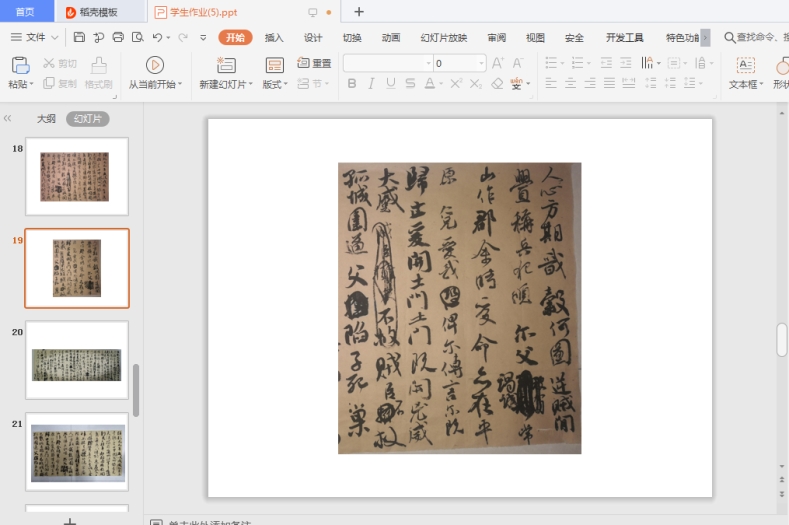Click the increase font size icon
The height and width of the screenshot is (525, 789).
pos(498,63)
